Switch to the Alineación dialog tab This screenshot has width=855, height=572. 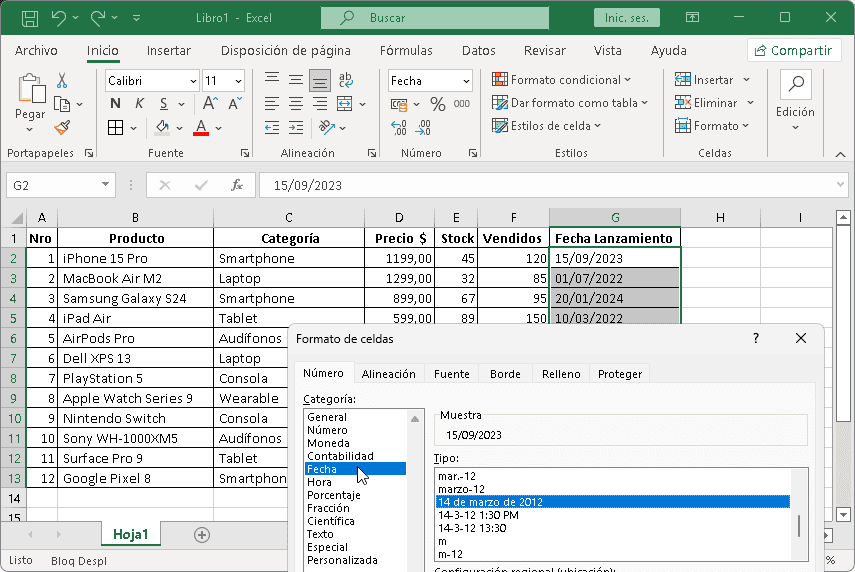click(388, 374)
